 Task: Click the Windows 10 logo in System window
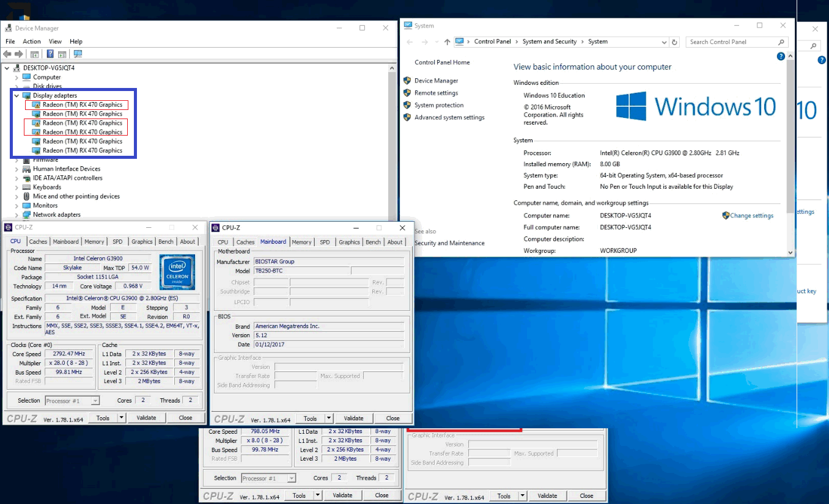click(696, 106)
